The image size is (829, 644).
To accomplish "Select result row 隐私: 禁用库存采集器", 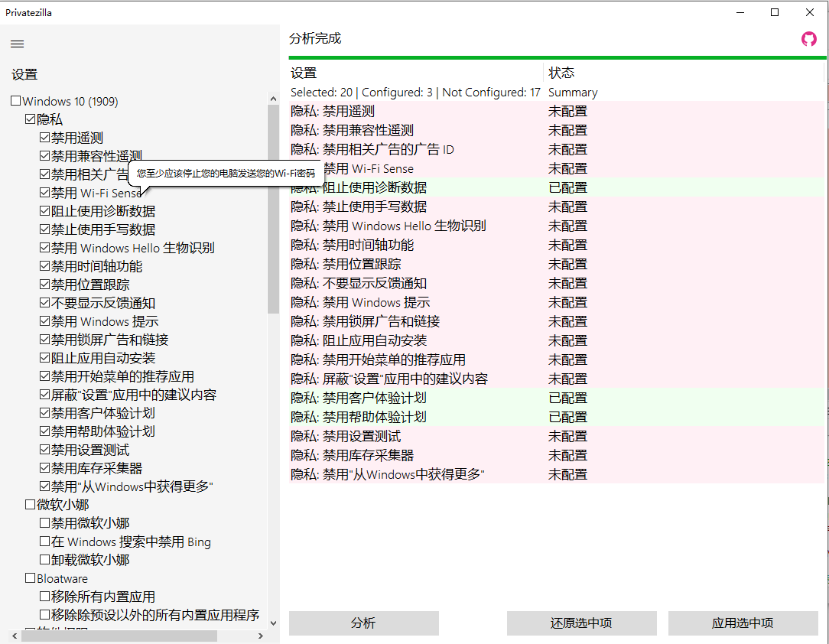I will click(x=557, y=455).
